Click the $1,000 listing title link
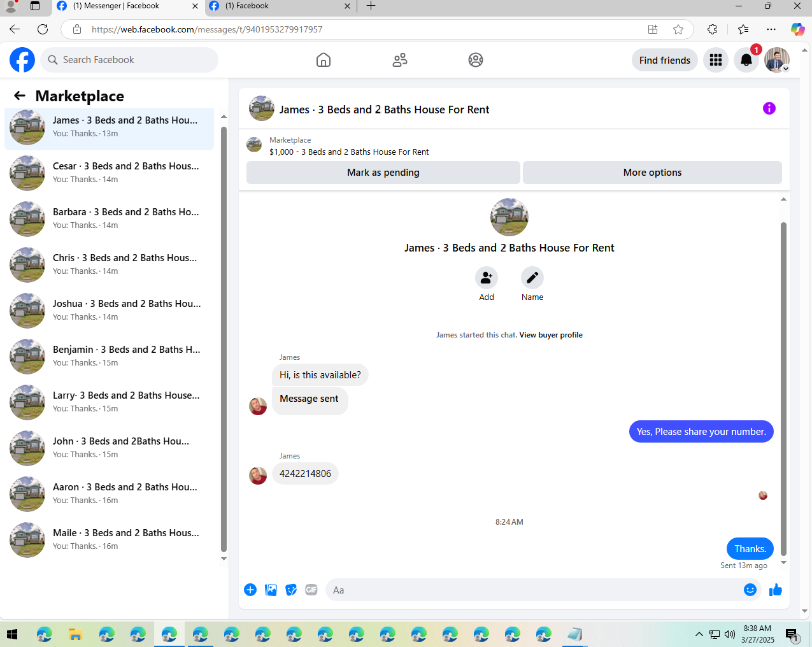This screenshot has height=647, width=812. point(349,152)
